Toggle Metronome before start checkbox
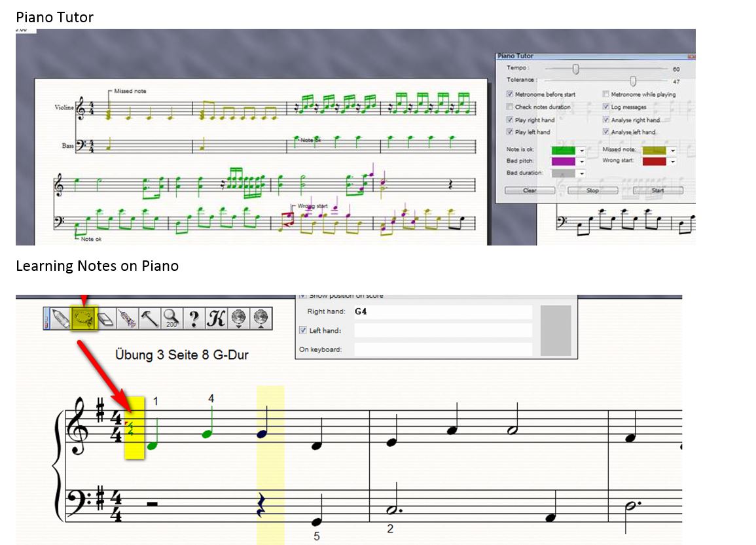Image resolution: width=756 pixels, height=545 pixels. (x=510, y=94)
